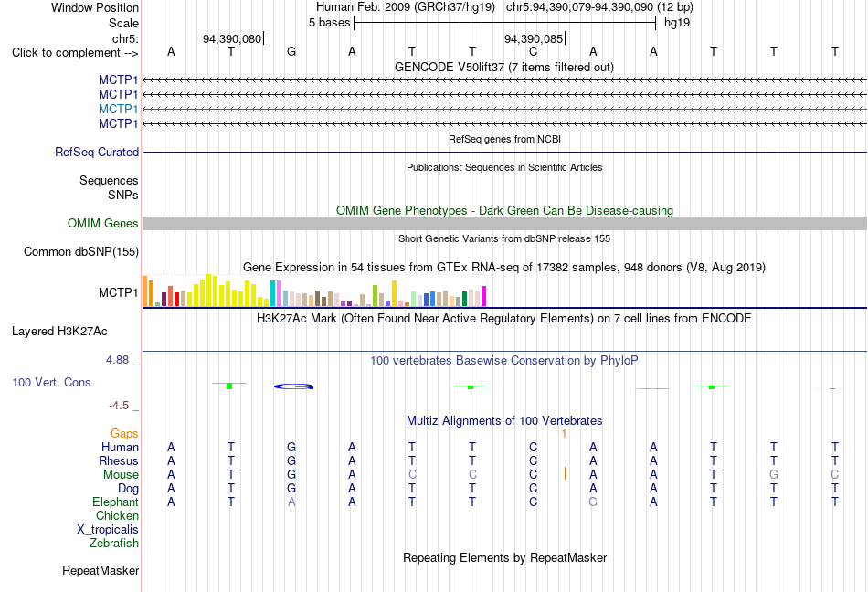Viewport: 868px width, 592px height.
Task: Click the orange insertion bar in Mouse row
Action: click(x=565, y=473)
